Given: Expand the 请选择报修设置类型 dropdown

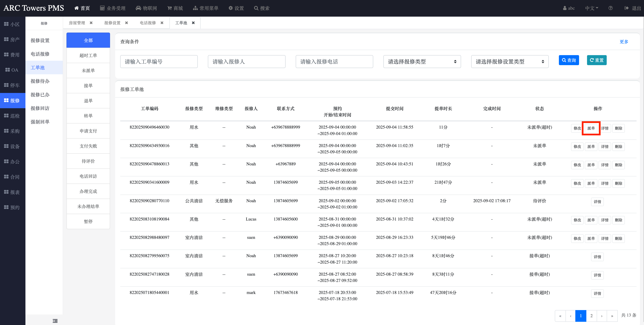Looking at the screenshot, I should coord(510,62).
